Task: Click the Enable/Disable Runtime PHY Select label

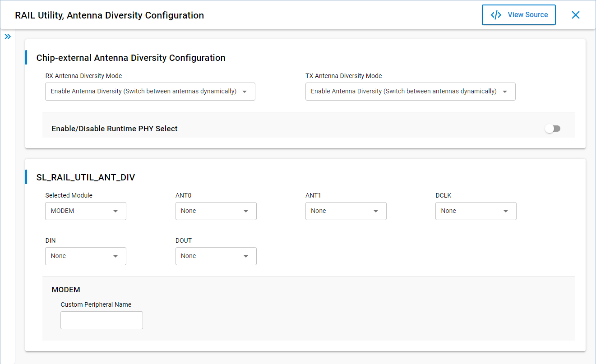Action: click(x=115, y=129)
